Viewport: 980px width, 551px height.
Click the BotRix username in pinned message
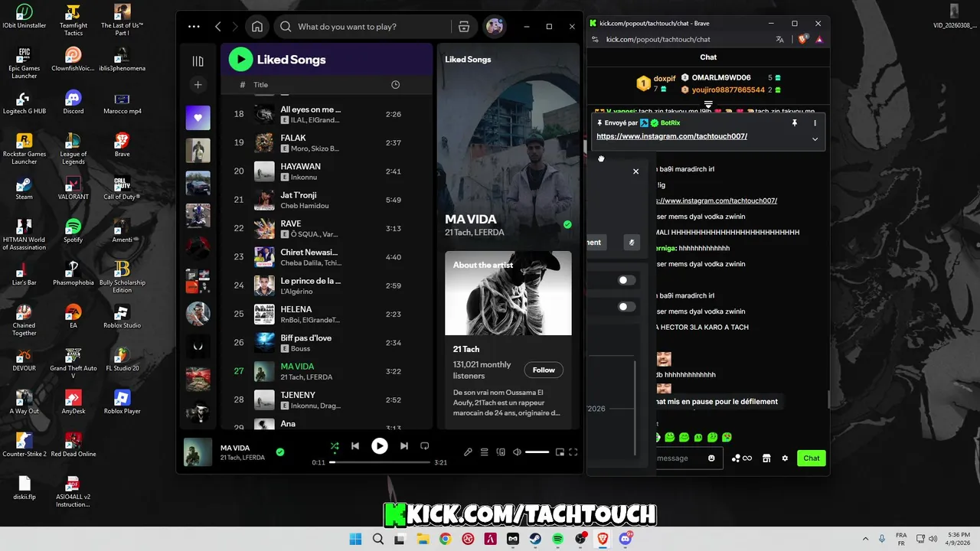coord(670,122)
